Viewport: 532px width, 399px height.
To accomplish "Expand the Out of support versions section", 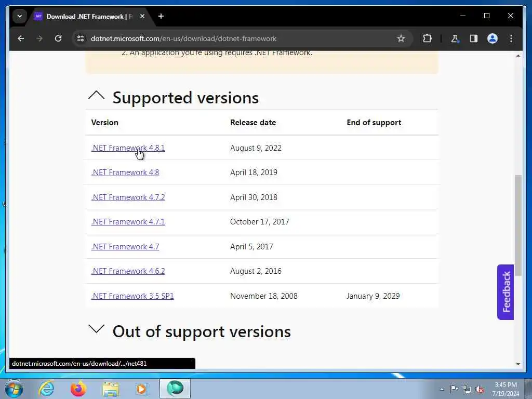I will (96, 329).
